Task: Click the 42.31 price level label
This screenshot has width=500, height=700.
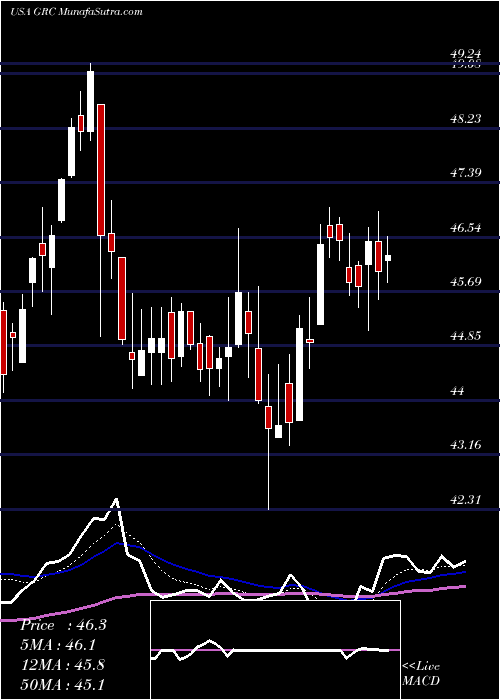Action: tap(466, 500)
